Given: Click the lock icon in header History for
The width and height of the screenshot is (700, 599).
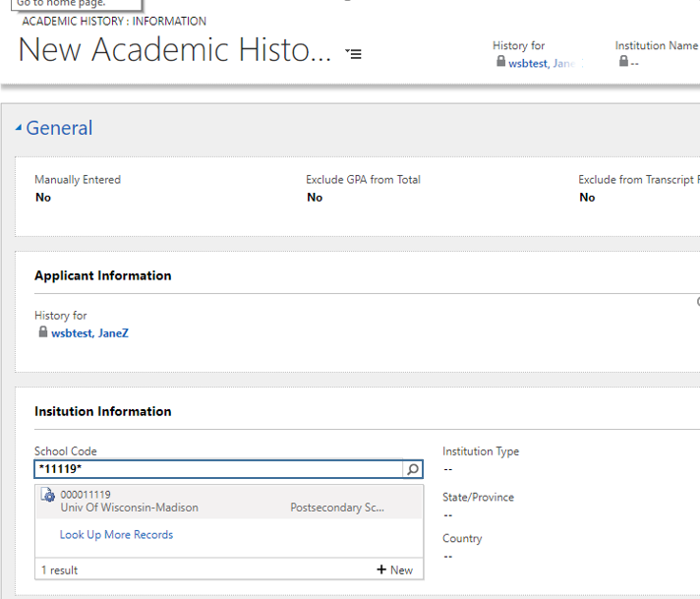Looking at the screenshot, I should tap(501, 62).
